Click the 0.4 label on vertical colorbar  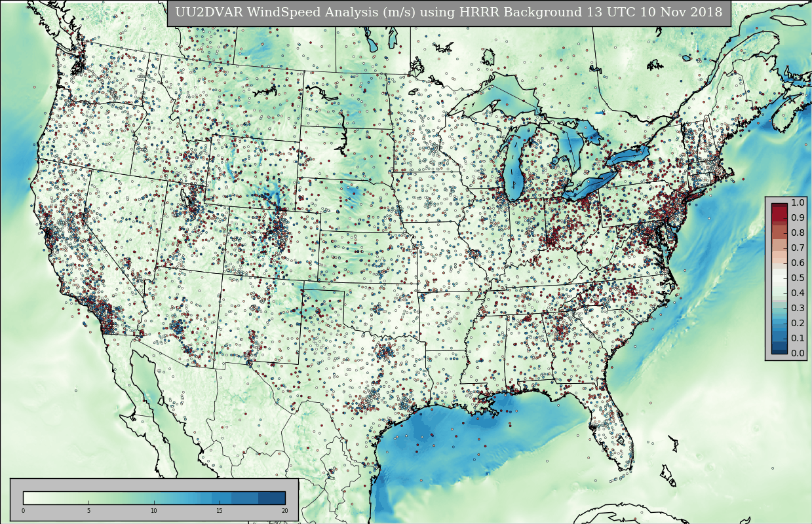coord(798,293)
